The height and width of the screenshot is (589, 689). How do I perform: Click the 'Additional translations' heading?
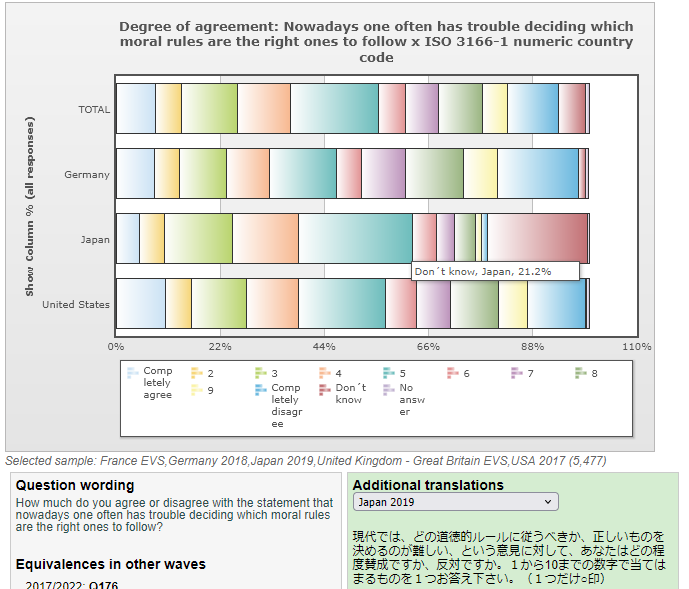(x=428, y=485)
